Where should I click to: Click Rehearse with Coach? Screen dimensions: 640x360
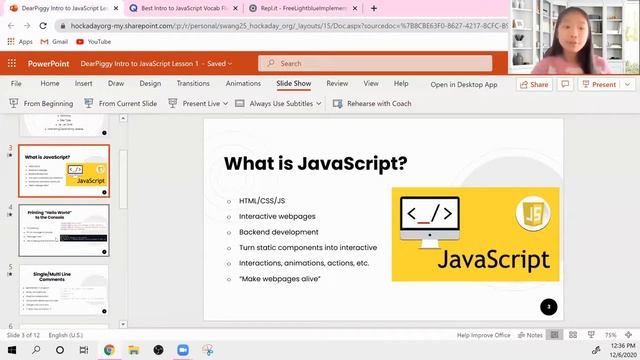(372, 104)
